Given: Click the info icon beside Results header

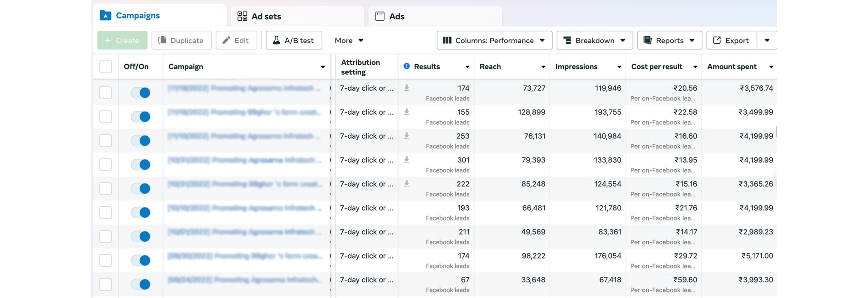Looking at the screenshot, I should pyautogui.click(x=407, y=67).
